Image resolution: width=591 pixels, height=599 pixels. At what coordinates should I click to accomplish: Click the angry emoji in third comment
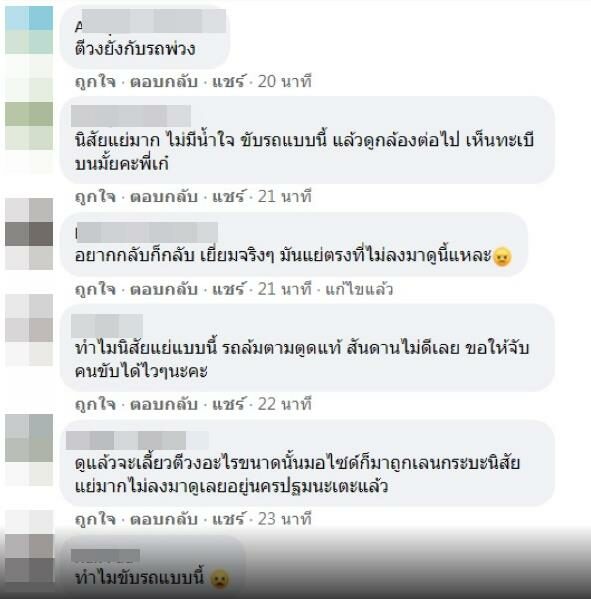502,257
